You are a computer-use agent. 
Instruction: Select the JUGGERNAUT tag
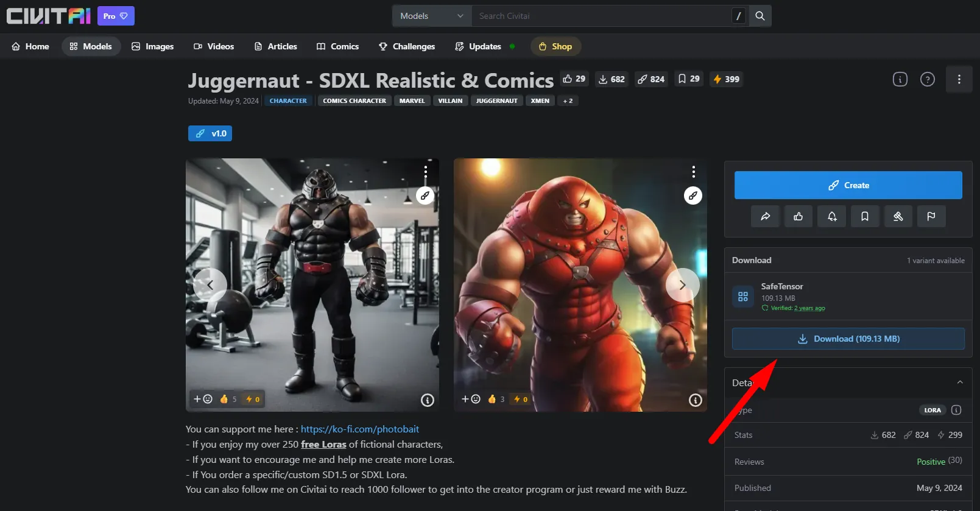click(497, 101)
